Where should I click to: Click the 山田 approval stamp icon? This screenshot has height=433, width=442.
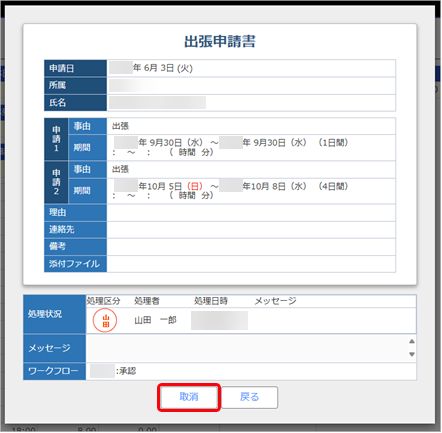click(105, 321)
